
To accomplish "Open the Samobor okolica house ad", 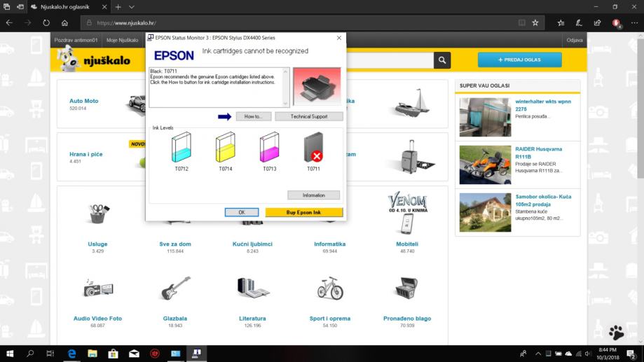I will click(x=543, y=200).
